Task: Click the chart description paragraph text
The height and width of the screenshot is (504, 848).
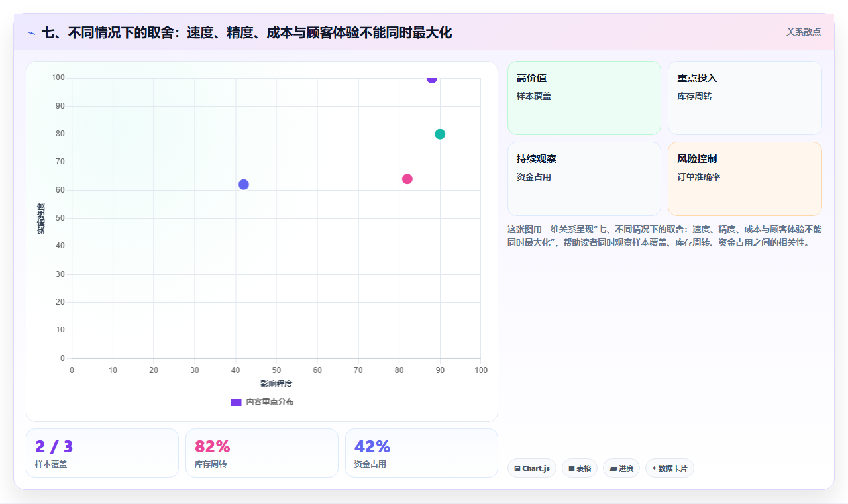Action: point(664,236)
